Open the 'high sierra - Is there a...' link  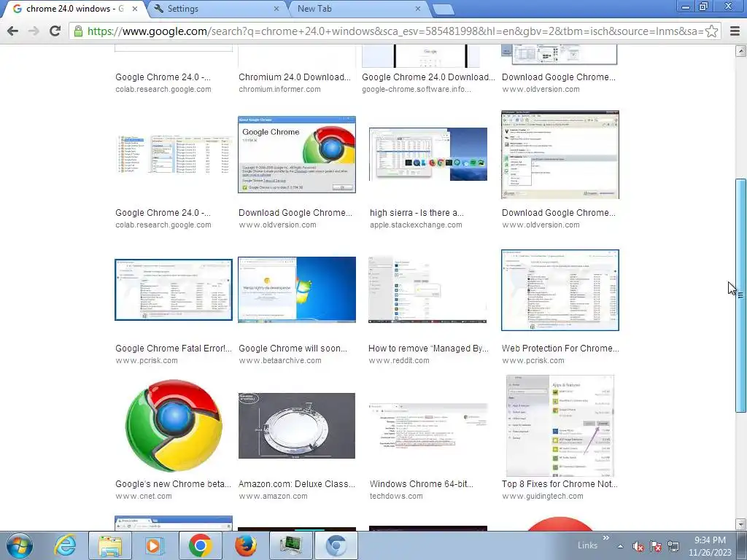[x=417, y=213]
